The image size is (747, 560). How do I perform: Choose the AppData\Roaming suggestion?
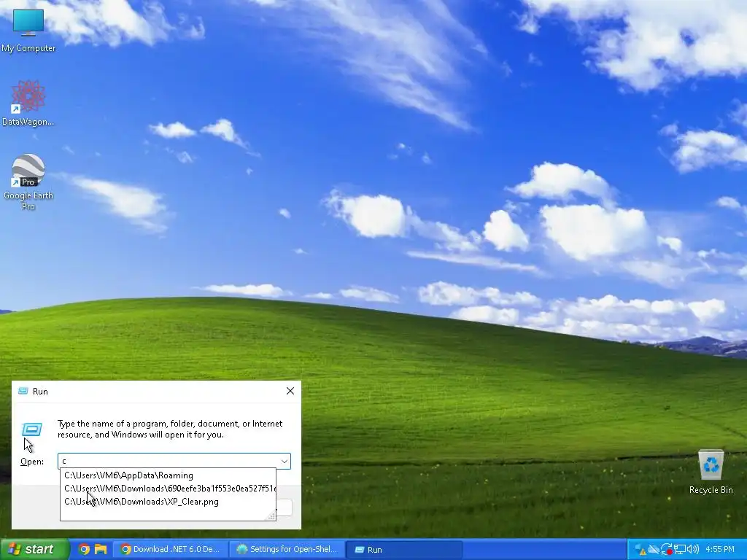(x=168, y=475)
